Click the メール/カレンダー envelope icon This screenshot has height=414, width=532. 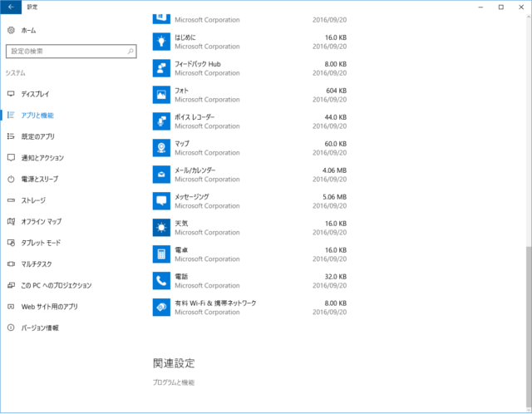(x=161, y=175)
